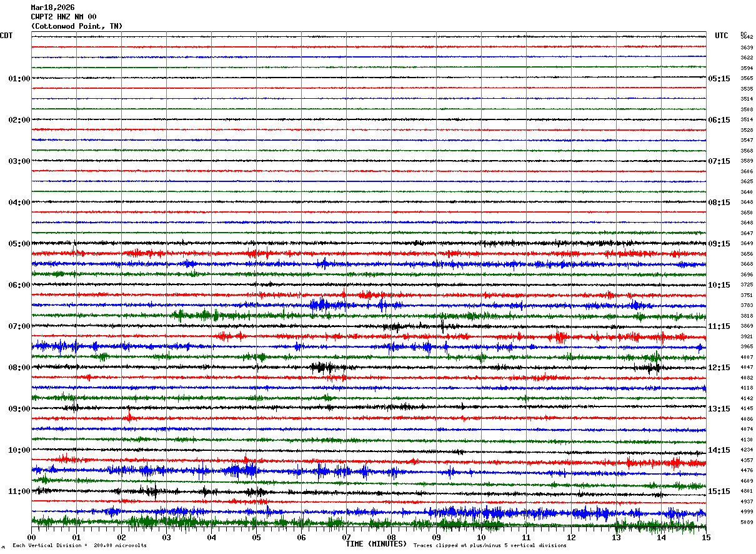Click the '11:00' CDT time label
756x554 pixels.
[x=19, y=491]
